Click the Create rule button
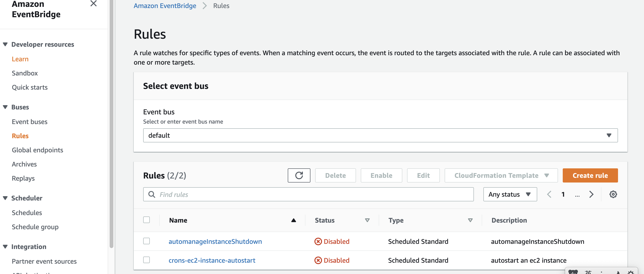Image resolution: width=644 pixels, height=274 pixels. click(x=590, y=175)
